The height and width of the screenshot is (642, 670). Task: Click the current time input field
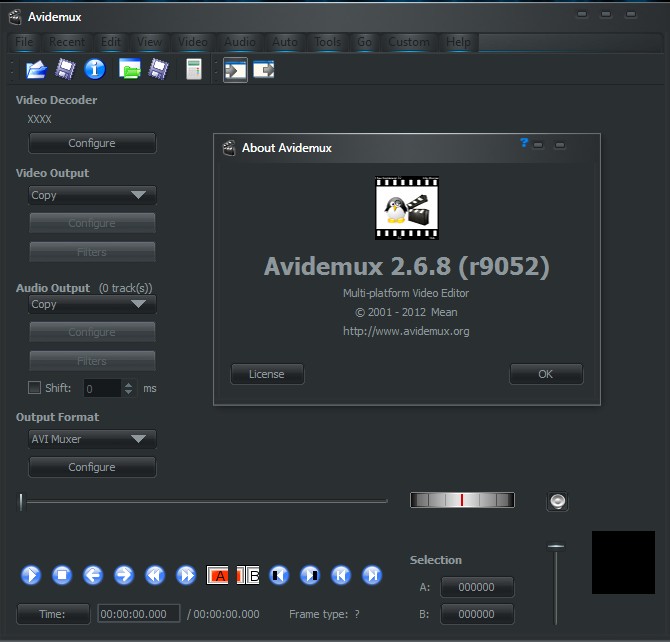138,614
